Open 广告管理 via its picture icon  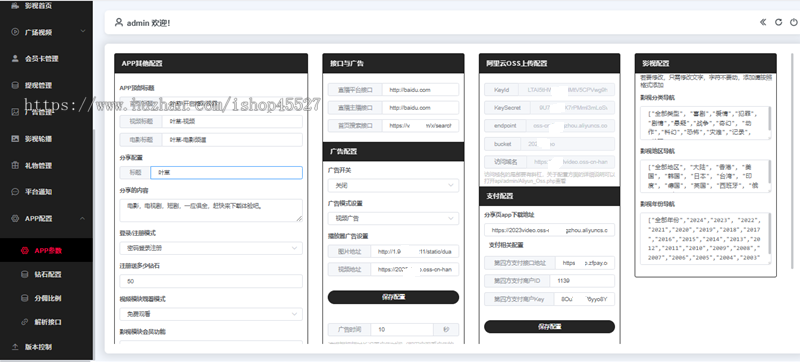click(x=15, y=112)
